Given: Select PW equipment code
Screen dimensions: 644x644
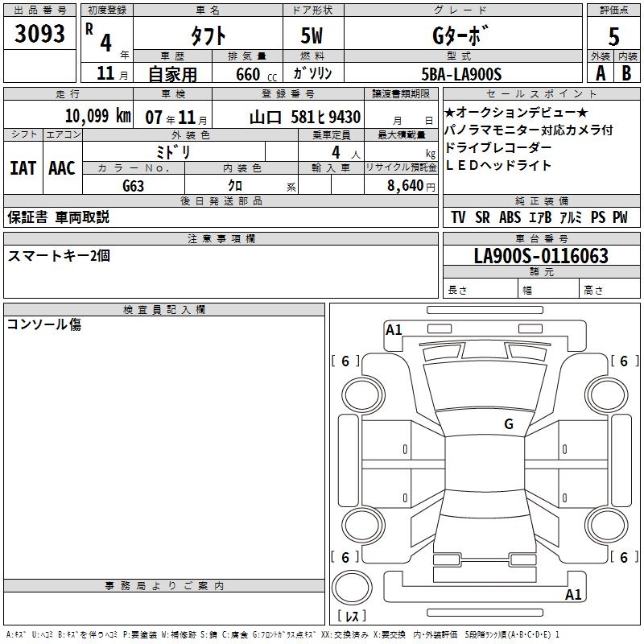Looking at the screenshot, I should click(620, 217).
